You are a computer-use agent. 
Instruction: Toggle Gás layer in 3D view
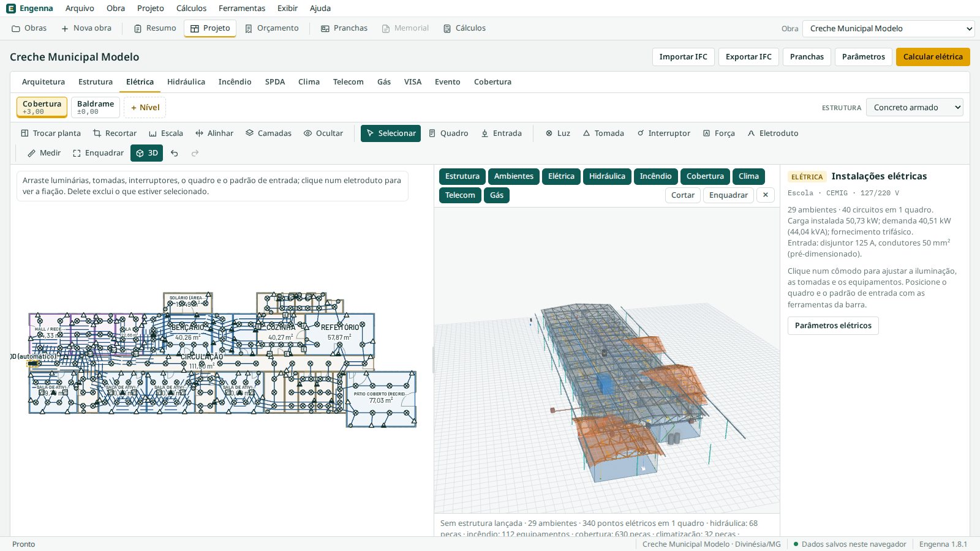click(x=497, y=195)
